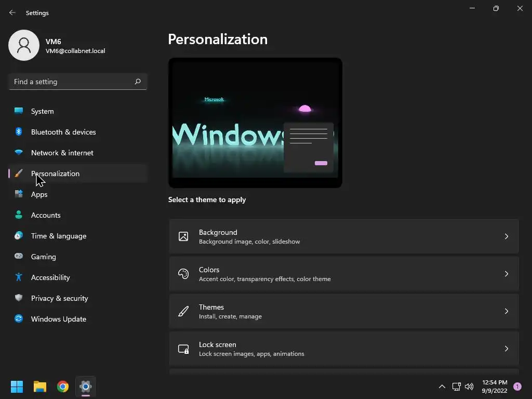Open the volume speaker icon in tray
This screenshot has width=532, height=399.
point(469,387)
